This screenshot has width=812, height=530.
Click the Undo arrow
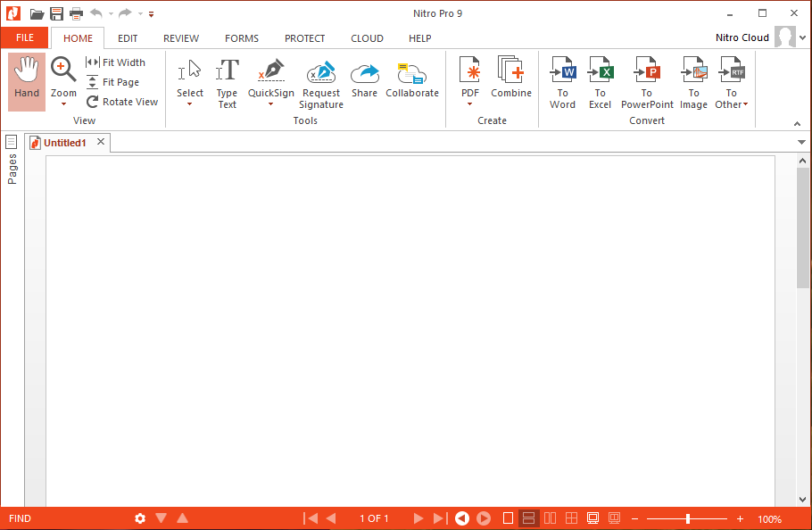pos(95,13)
